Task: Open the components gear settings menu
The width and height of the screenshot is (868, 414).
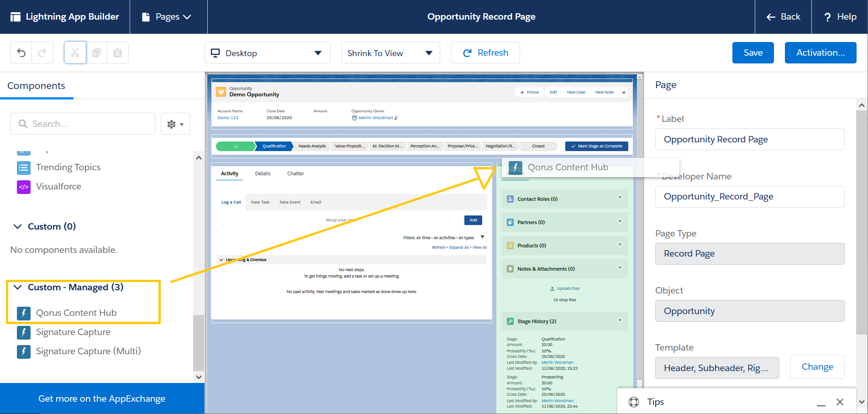Action: click(175, 124)
